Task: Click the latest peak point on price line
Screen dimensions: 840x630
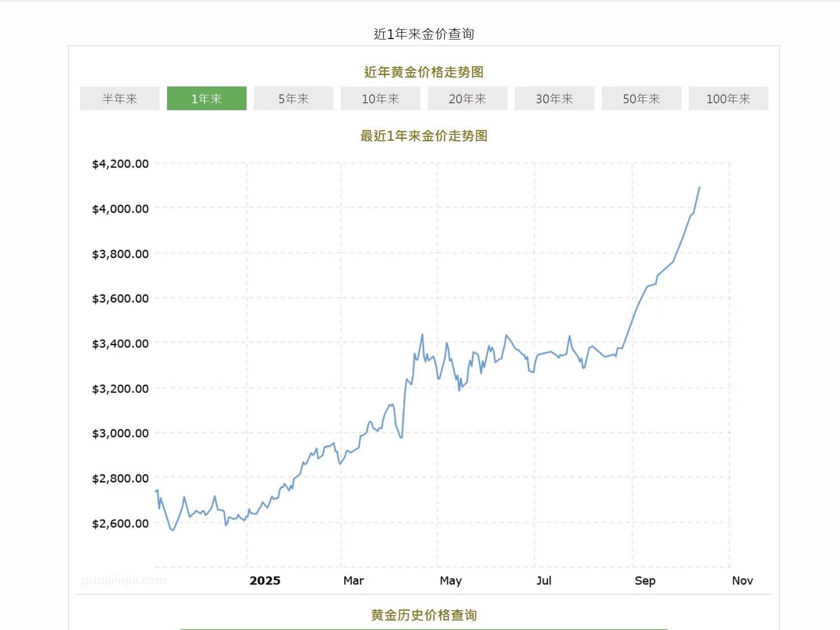Action: [x=699, y=187]
